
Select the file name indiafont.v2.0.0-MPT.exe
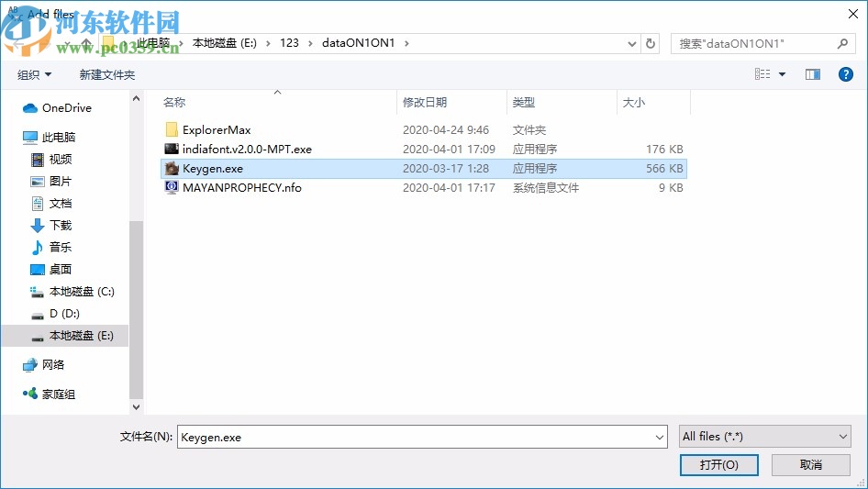(247, 149)
